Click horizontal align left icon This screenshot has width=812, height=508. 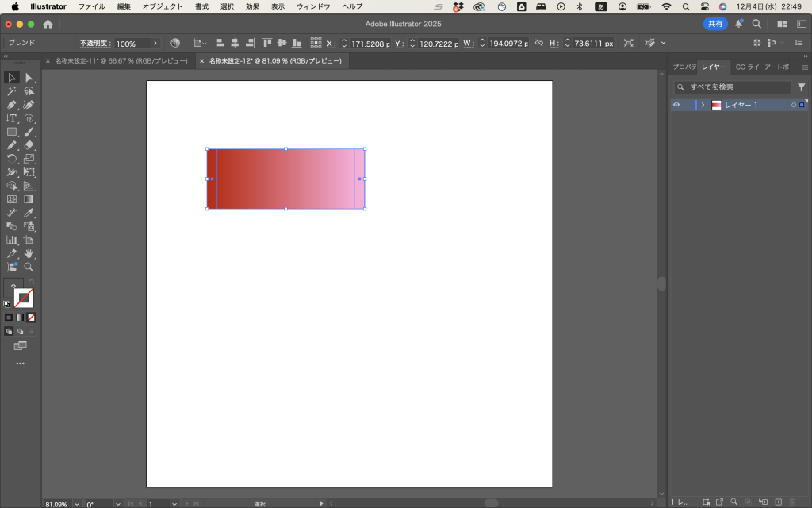pos(220,43)
